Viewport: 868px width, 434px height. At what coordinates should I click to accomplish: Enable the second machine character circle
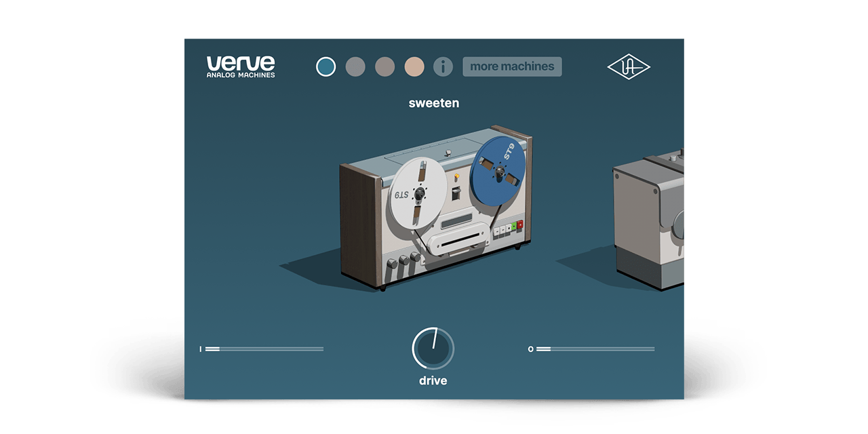[x=355, y=66]
